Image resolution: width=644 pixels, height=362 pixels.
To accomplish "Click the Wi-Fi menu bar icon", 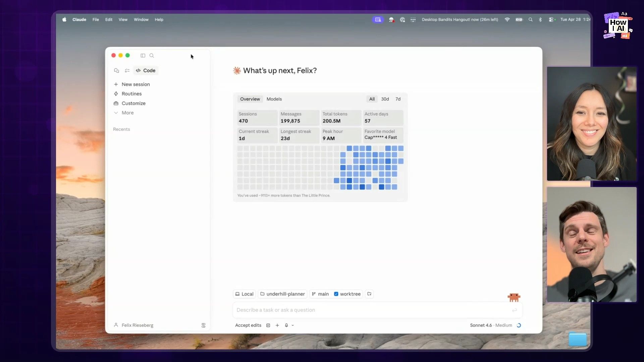I will click(x=507, y=19).
